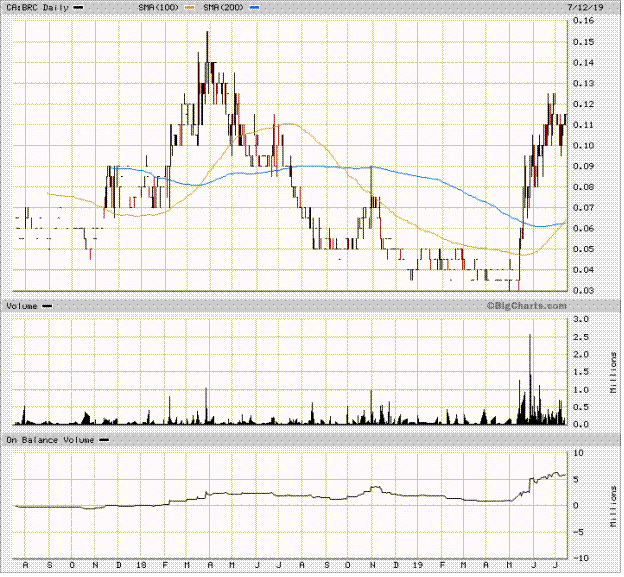The height and width of the screenshot is (577, 624).
Task: Select the Volume panel title
Action: [x=22, y=304]
